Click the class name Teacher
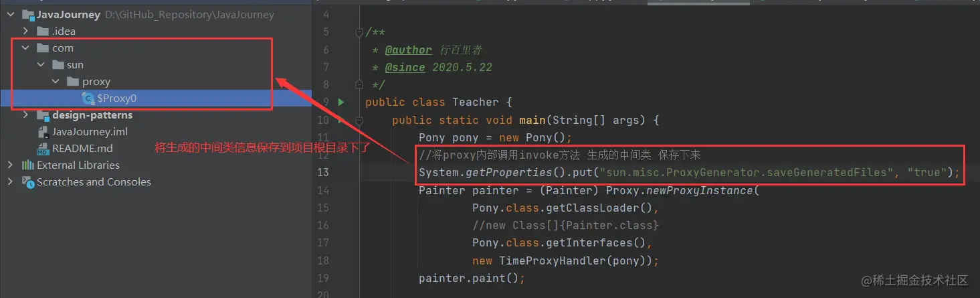Image resolution: width=980 pixels, height=298 pixels. coord(476,102)
